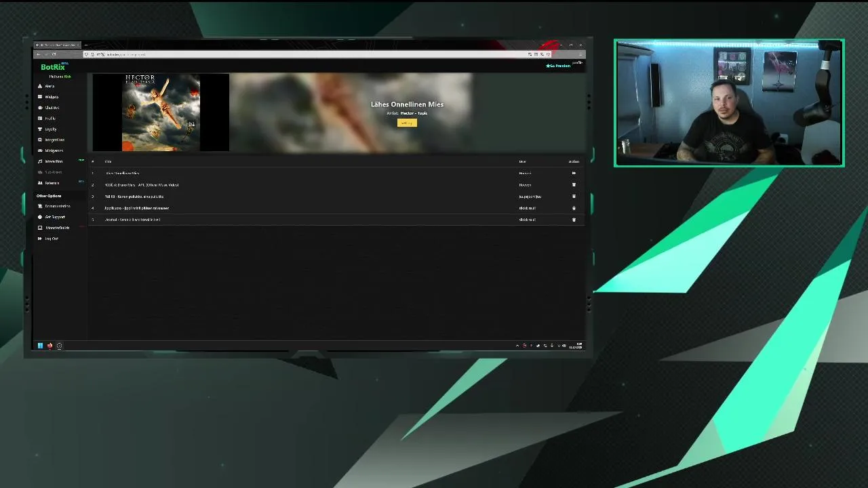Click the Hector album cover thumbnail
Viewport: 868px width, 488px height.
[161, 113]
